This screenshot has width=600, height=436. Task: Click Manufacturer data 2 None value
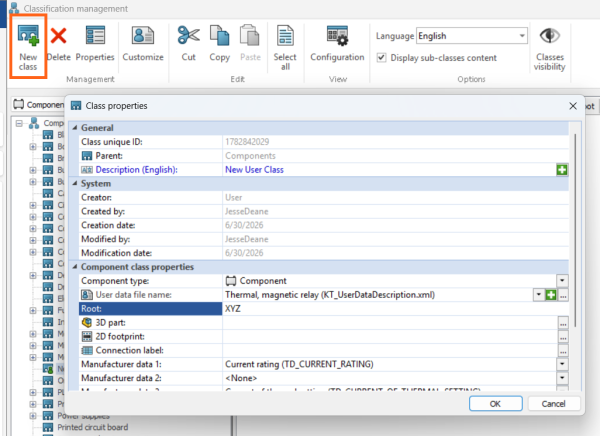point(241,378)
